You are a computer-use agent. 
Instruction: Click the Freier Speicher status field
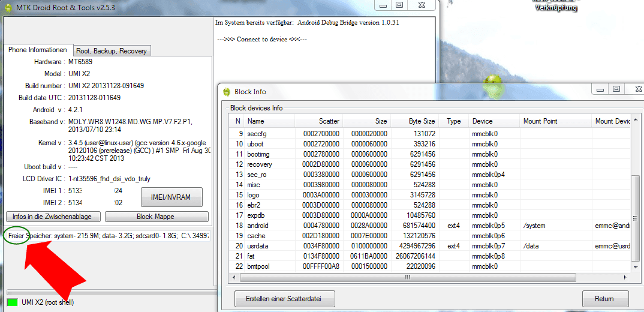pyautogui.click(x=107, y=236)
